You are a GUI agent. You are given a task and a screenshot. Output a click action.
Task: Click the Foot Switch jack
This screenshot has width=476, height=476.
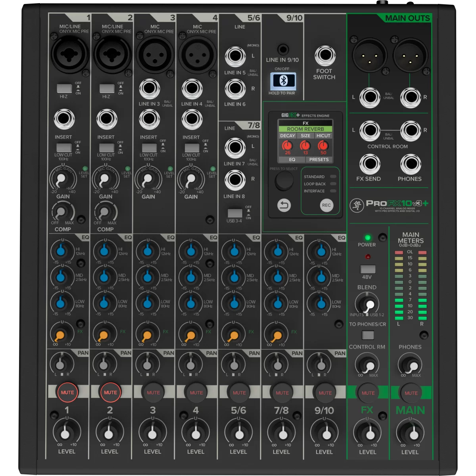324,56
